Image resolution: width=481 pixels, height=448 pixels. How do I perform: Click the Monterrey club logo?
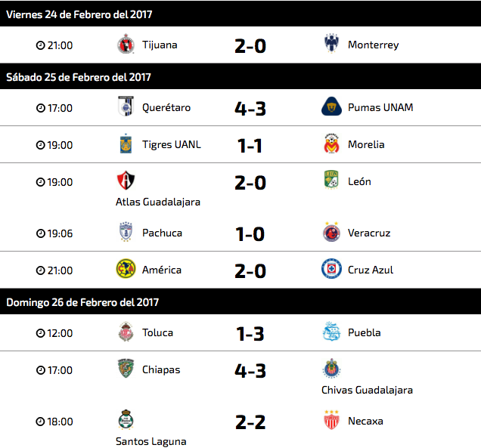click(331, 45)
